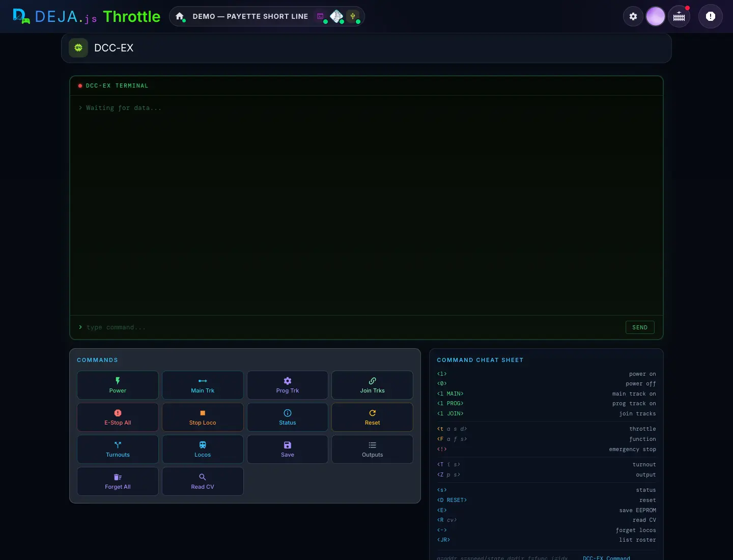The height and width of the screenshot is (560, 733).
Task: Click the diamond device status icon
Action: pyautogui.click(x=336, y=16)
